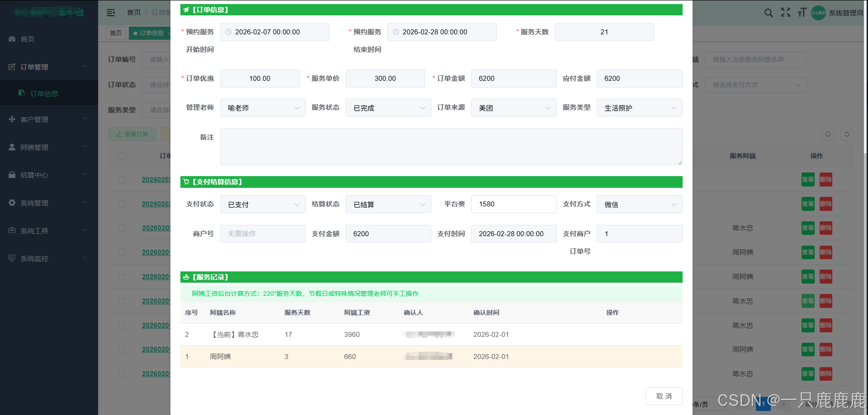Tick the second order row checkbox
This screenshot has width=868, height=415.
[122, 204]
